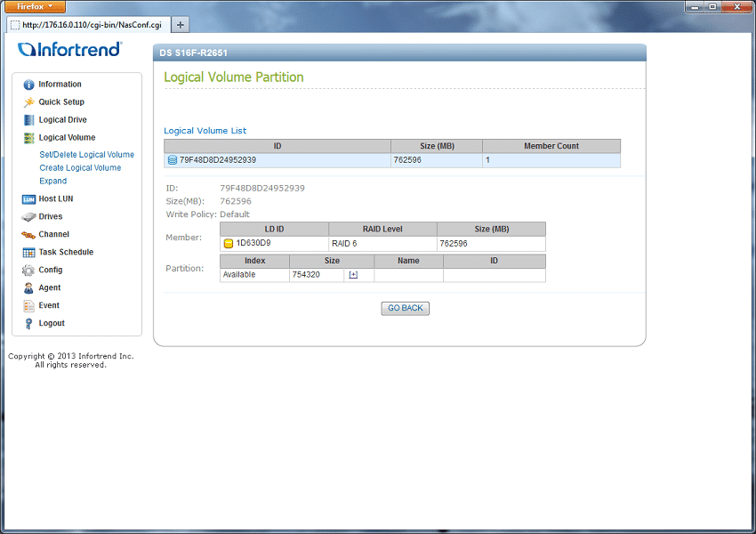This screenshot has height=534, width=756.
Task: Open the Event menu item
Action: (49, 306)
